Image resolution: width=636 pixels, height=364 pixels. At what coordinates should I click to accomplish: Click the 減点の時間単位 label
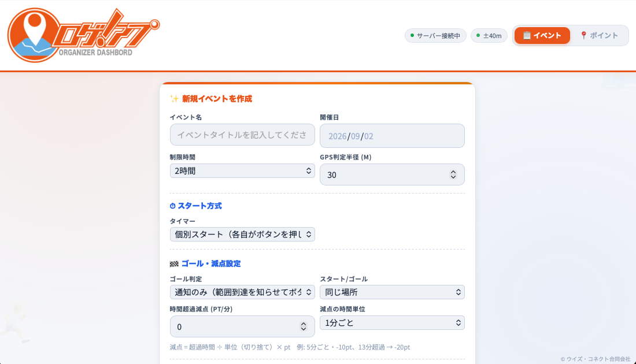point(342,309)
